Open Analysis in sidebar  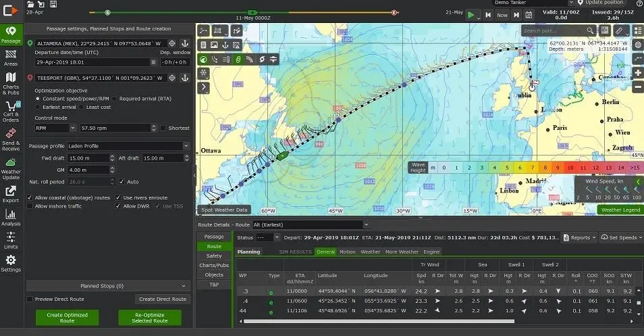click(x=11, y=218)
